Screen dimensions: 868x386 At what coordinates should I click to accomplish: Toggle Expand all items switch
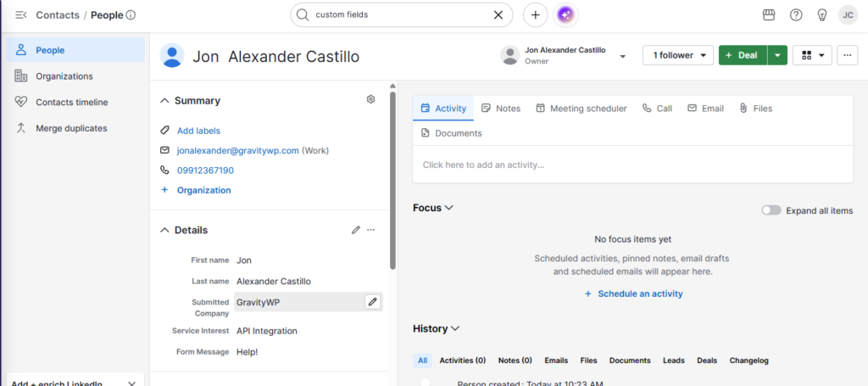coord(771,210)
